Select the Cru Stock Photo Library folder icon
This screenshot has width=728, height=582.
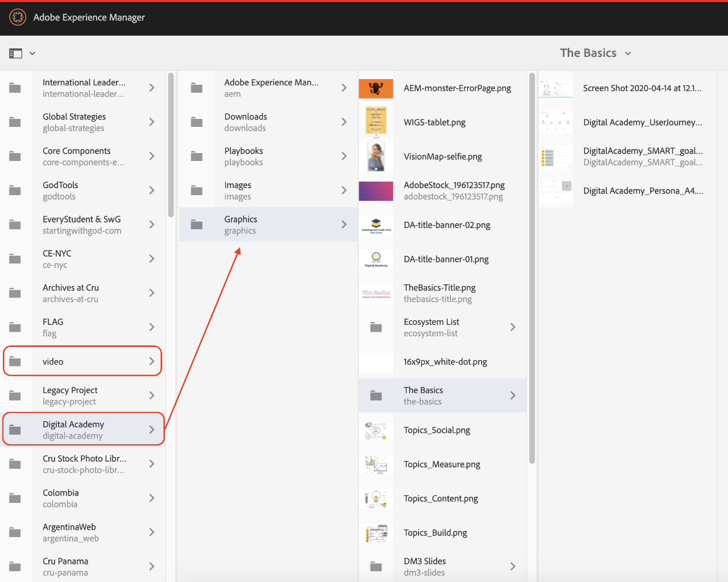pyautogui.click(x=15, y=464)
